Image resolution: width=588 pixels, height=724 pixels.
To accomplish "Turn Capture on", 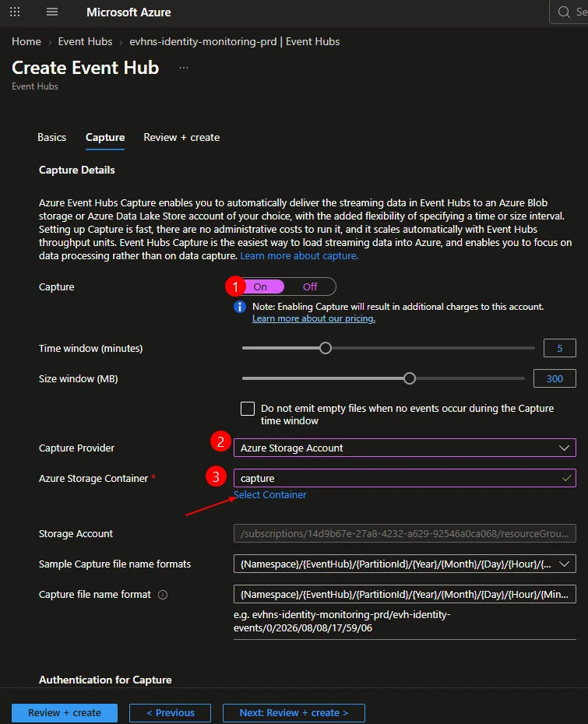I will [260, 286].
